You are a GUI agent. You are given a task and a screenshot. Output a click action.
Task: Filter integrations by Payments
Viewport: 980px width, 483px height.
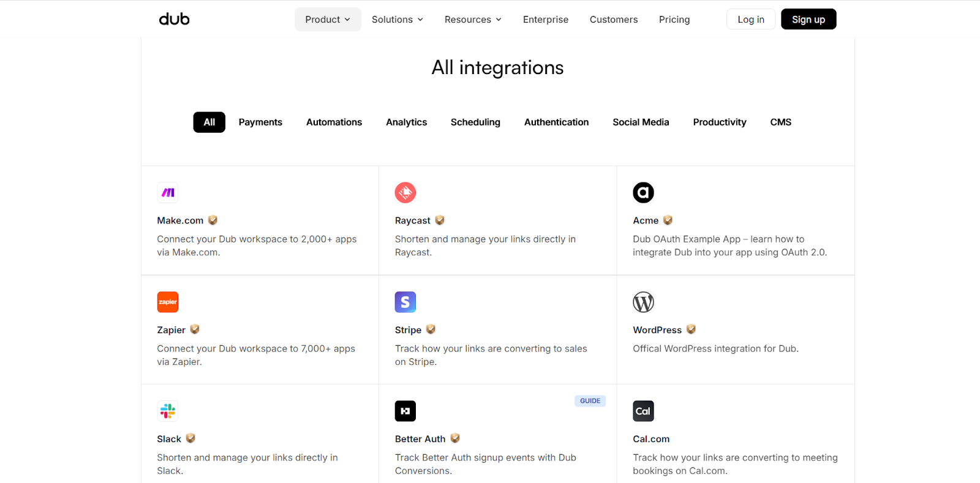tap(260, 122)
